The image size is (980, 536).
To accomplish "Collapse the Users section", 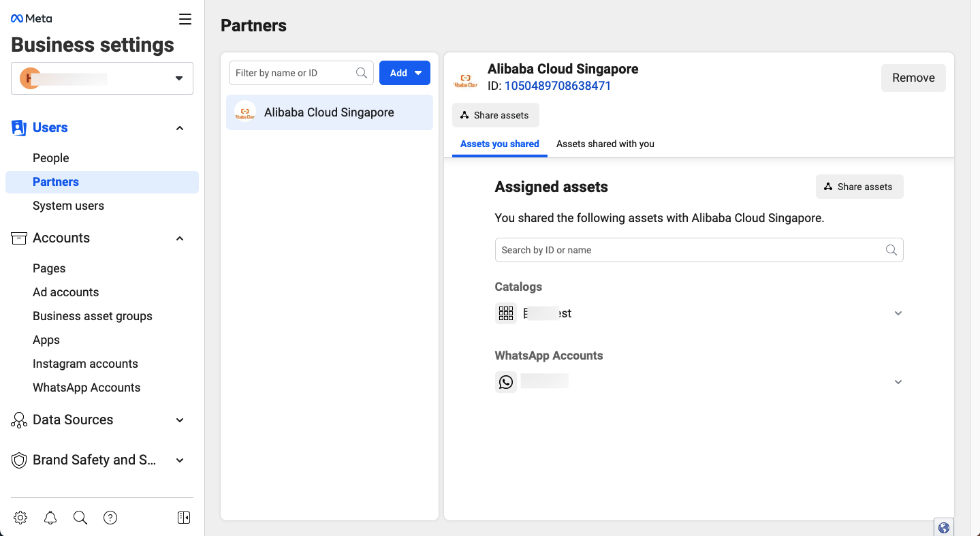I will click(x=180, y=128).
